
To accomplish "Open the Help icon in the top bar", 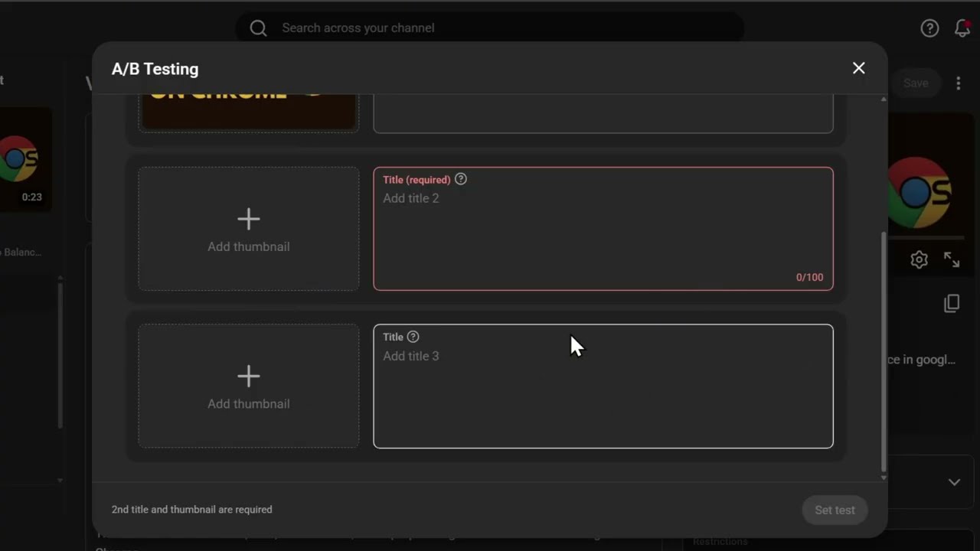I will [929, 28].
